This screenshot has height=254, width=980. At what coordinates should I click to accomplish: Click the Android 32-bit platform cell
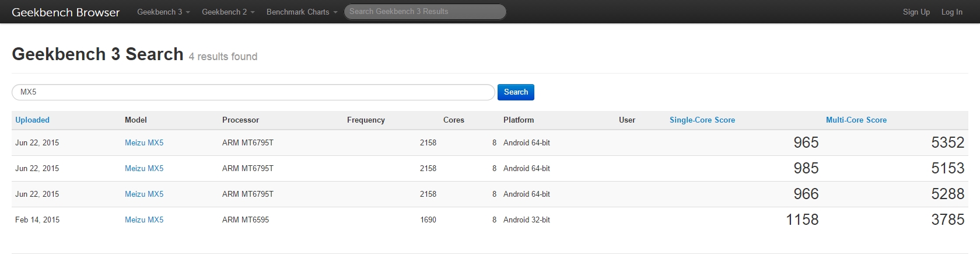pyautogui.click(x=527, y=220)
